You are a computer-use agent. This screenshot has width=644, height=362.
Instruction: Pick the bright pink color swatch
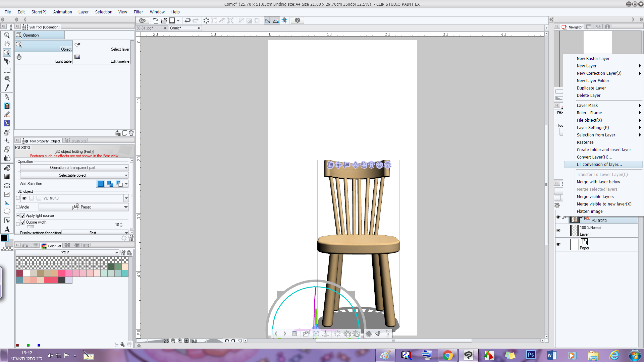click(62, 273)
